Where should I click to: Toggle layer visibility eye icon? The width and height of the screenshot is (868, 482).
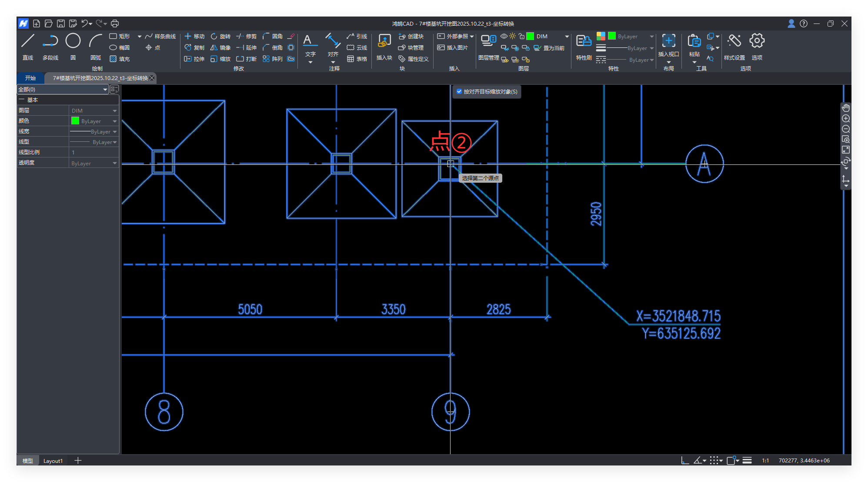point(504,37)
